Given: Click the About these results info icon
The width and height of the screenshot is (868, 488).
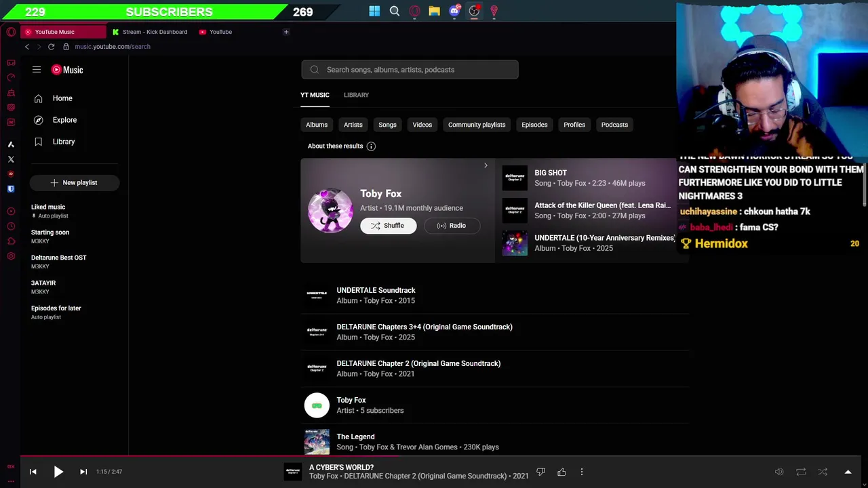Looking at the screenshot, I should (371, 146).
